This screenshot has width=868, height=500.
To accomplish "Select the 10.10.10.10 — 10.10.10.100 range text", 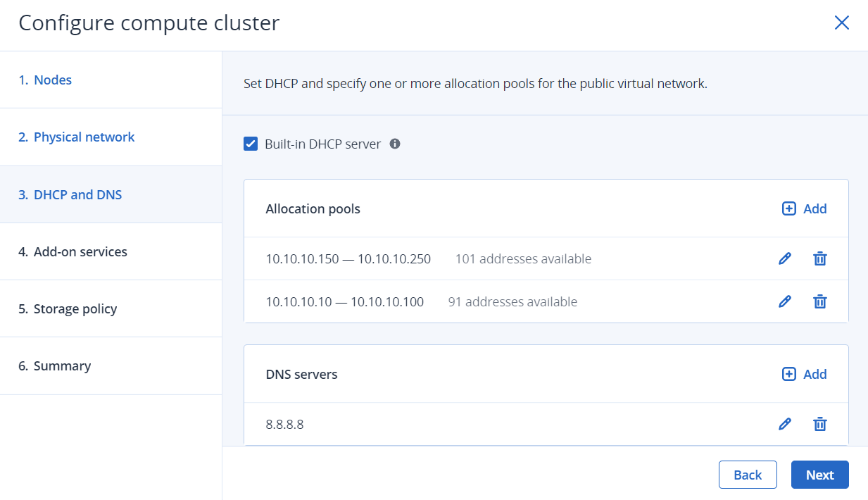I will click(345, 302).
